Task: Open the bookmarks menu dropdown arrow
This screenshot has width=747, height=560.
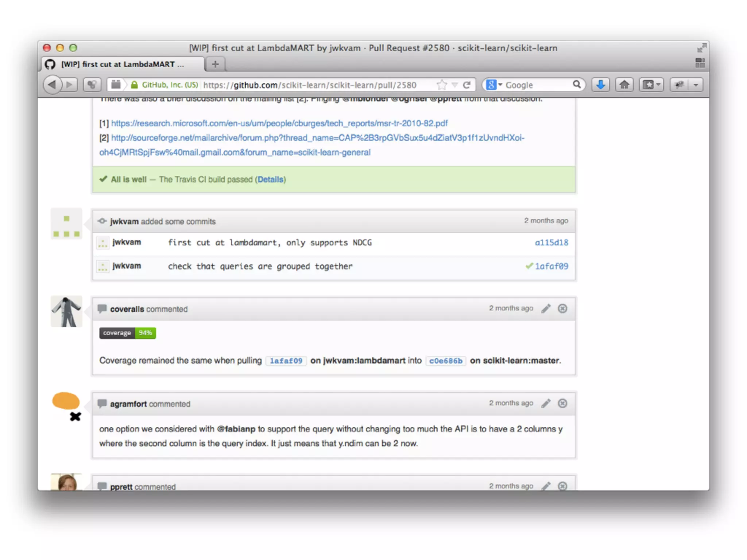Action: coord(658,85)
